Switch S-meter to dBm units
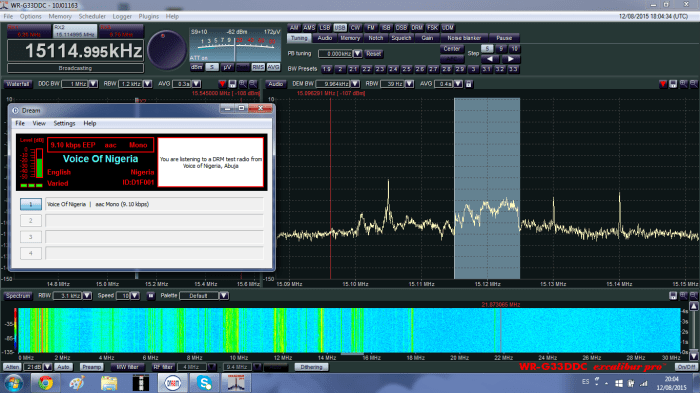Screen dimensions: 700x393 [196, 67]
